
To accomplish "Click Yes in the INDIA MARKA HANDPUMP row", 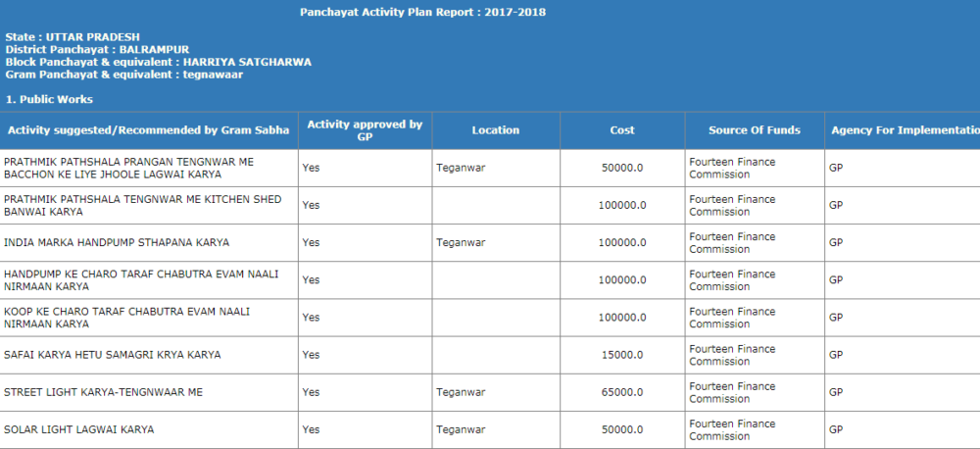I will [x=311, y=242].
